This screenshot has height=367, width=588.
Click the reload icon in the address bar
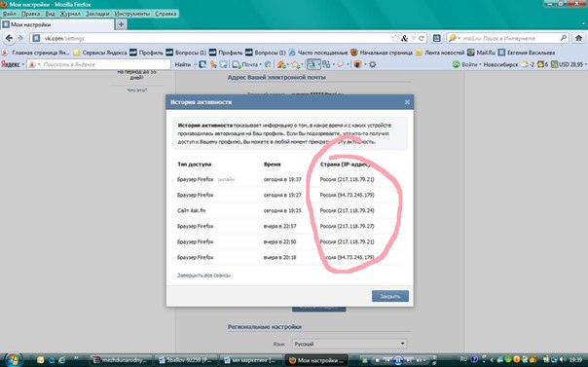click(422, 38)
